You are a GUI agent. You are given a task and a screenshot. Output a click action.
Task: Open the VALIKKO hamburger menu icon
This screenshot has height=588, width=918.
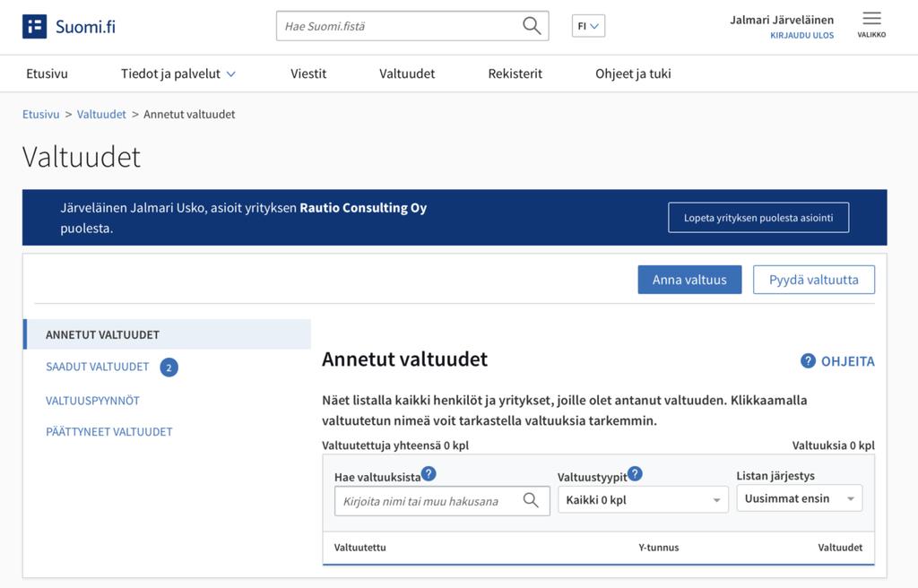(871, 18)
